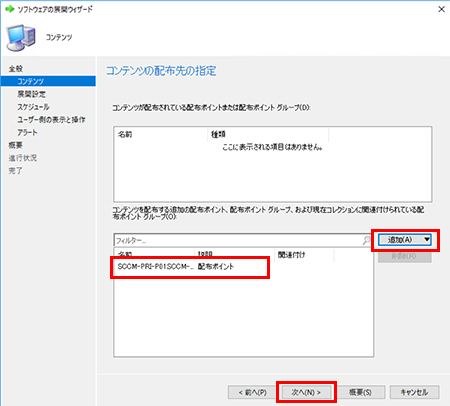Select 進行状況 in the wizard navigation

(23, 158)
